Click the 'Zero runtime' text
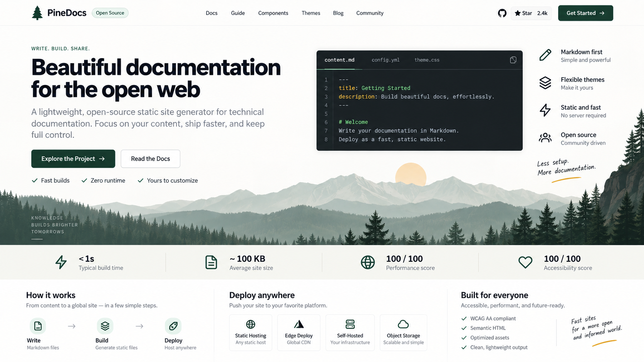Image resolution: width=644 pixels, height=362 pixels. [108, 180]
